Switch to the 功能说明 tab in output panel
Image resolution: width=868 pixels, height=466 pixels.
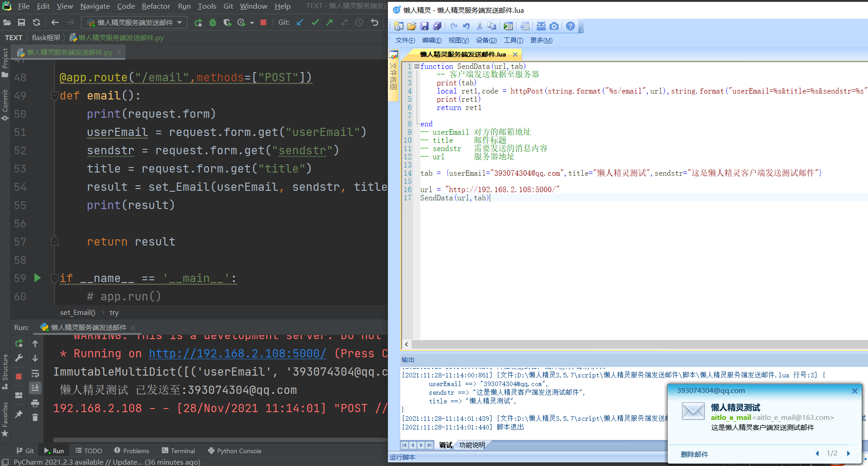[x=472, y=445]
